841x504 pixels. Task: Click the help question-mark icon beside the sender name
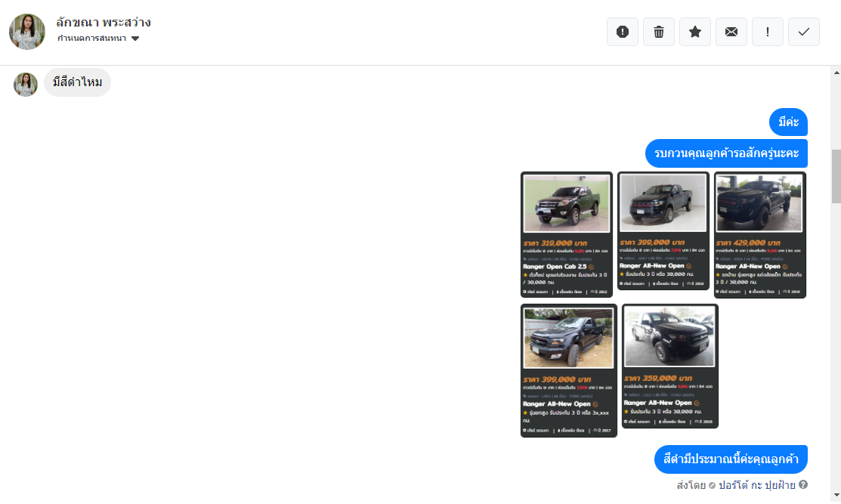[803, 484]
